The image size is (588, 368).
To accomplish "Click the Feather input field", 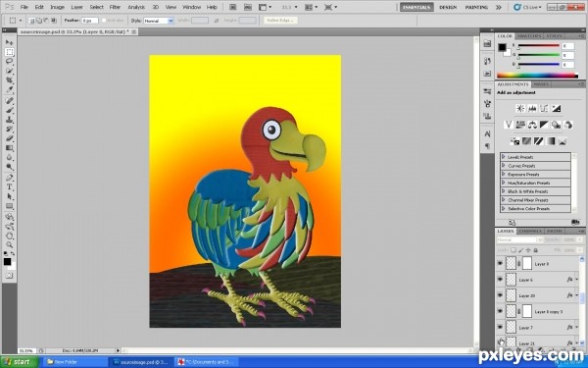I will (89, 21).
